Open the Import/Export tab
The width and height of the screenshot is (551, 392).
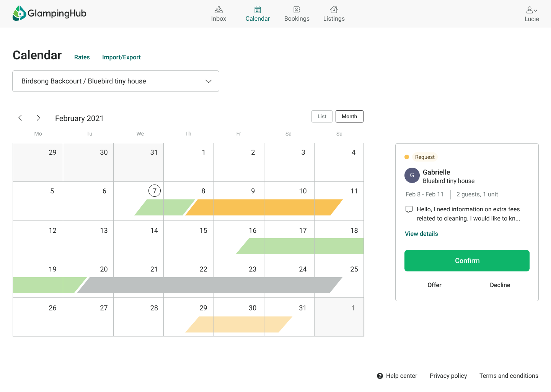click(x=121, y=57)
